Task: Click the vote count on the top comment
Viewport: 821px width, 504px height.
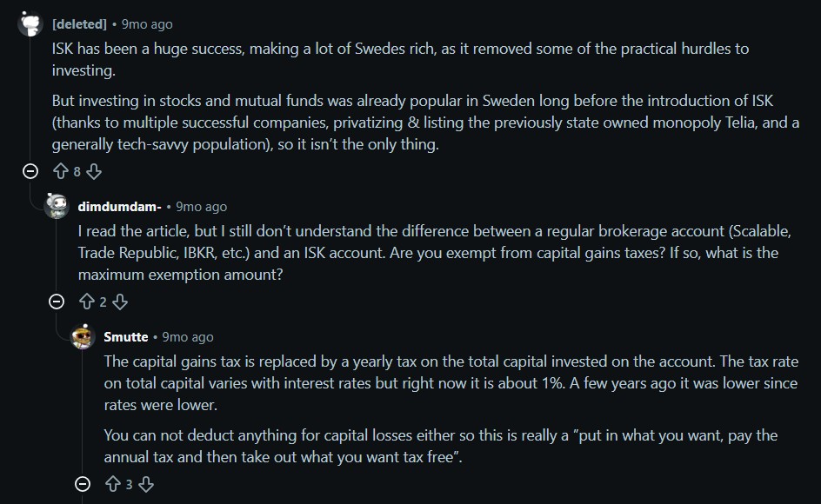Action: 77,171
